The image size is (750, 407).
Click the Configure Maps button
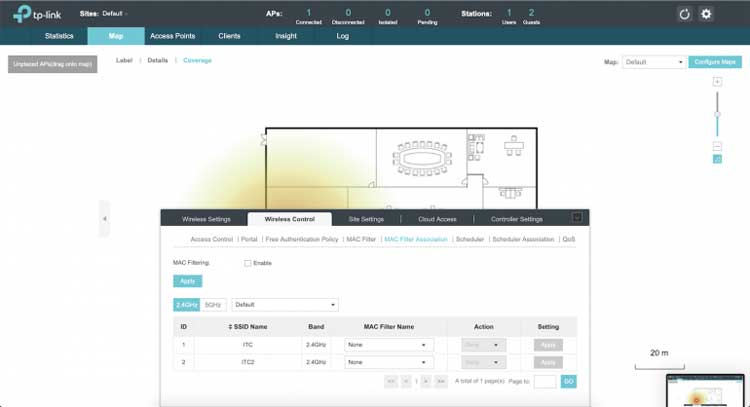(x=715, y=62)
